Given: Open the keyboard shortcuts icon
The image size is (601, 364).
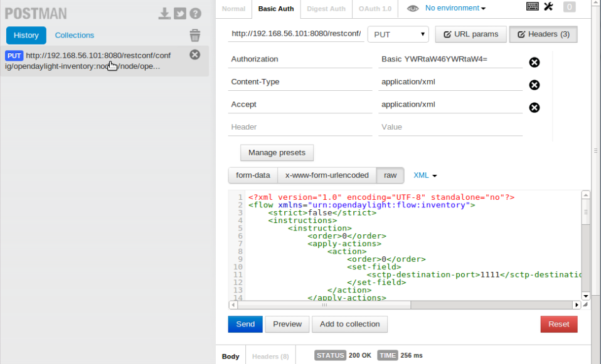Looking at the screenshot, I should [x=533, y=6].
